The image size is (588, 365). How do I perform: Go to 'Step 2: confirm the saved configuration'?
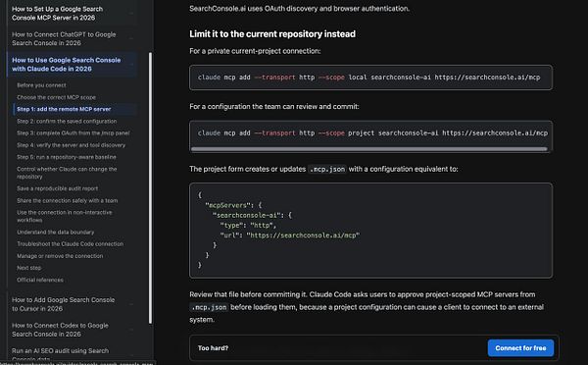(67, 122)
